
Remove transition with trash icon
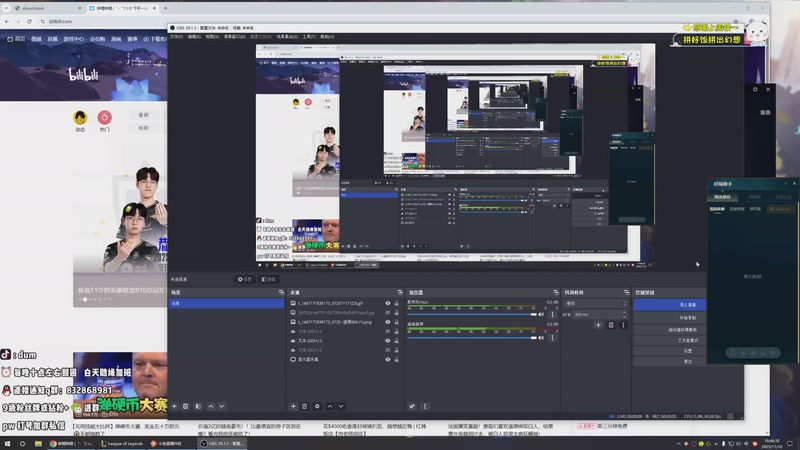pos(611,324)
